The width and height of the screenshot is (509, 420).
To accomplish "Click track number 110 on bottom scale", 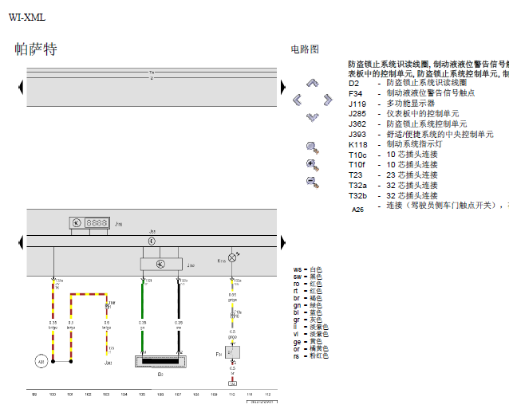I will [x=232, y=394].
